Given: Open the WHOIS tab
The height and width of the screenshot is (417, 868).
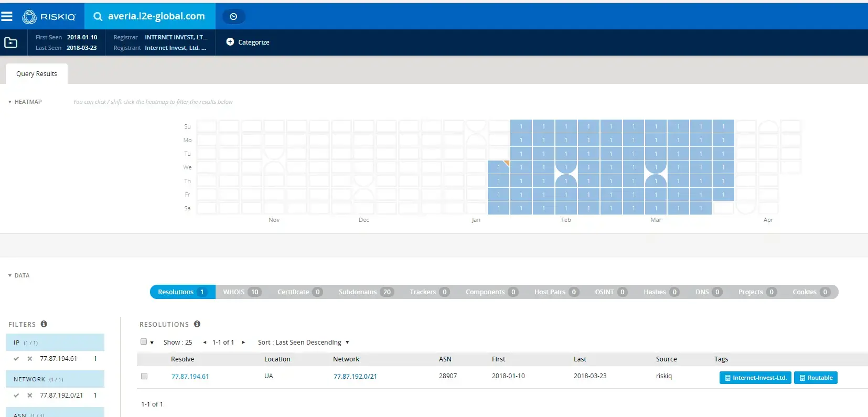Looking at the screenshot, I should tap(242, 292).
